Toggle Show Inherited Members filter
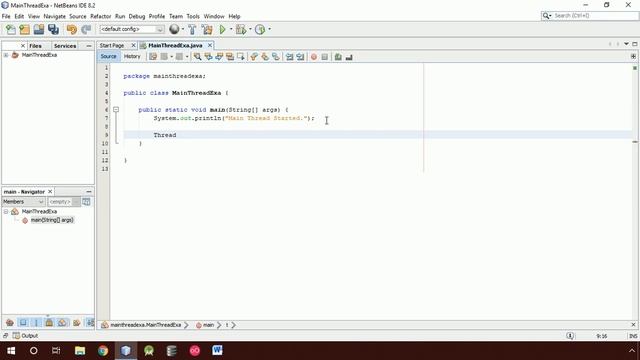The width and height of the screenshot is (640, 360). (10, 322)
